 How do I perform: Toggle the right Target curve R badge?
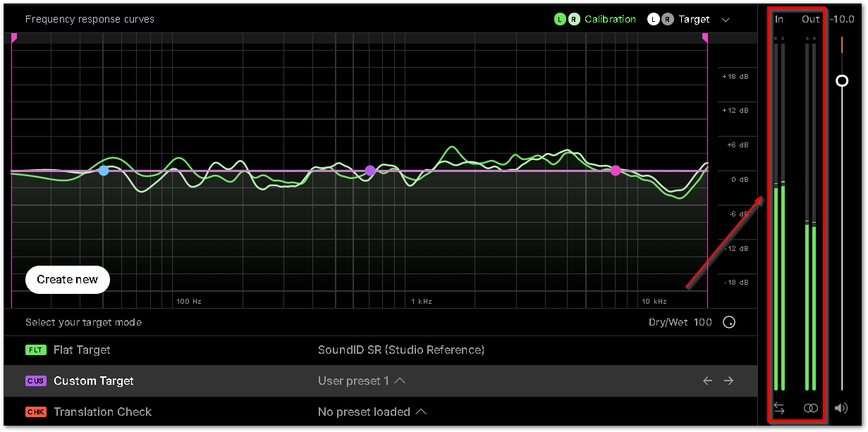[668, 20]
